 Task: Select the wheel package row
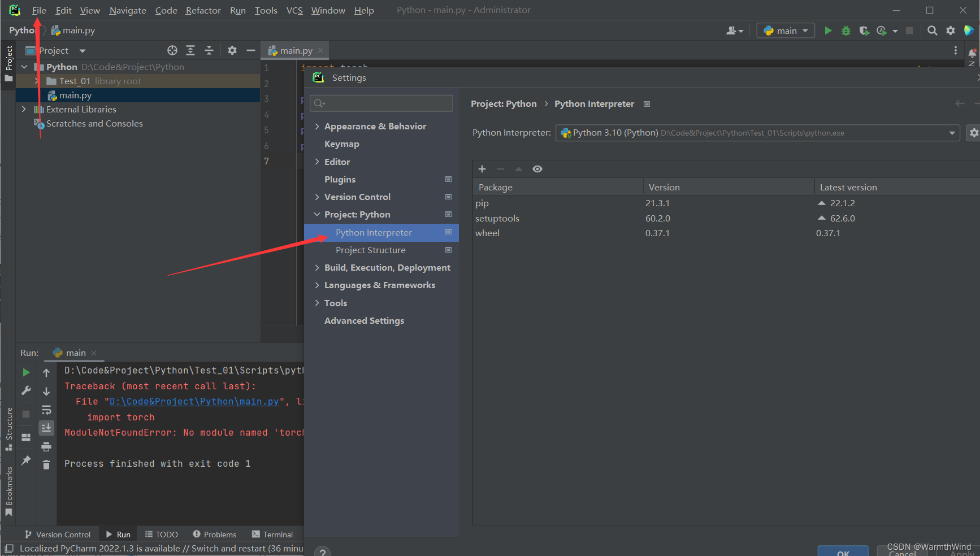[x=726, y=233]
